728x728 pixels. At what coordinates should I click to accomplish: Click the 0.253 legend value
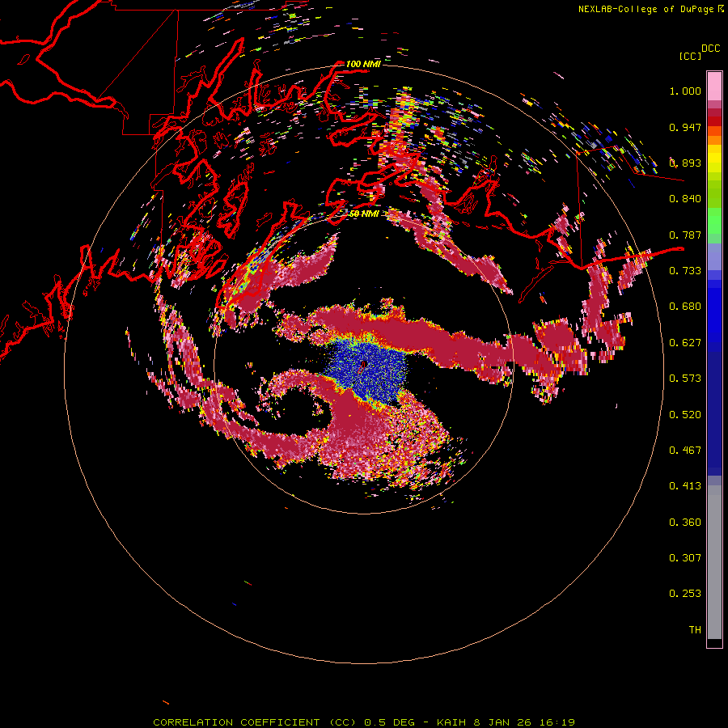click(x=685, y=594)
